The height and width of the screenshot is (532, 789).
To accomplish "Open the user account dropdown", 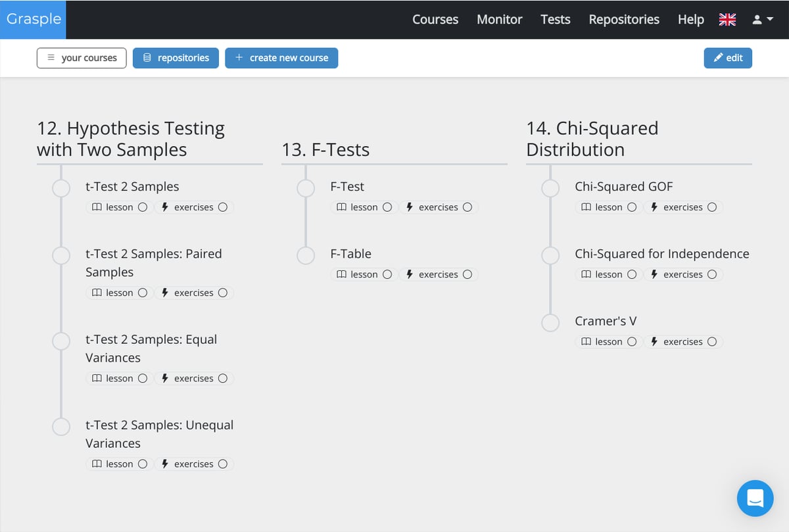I will [762, 20].
